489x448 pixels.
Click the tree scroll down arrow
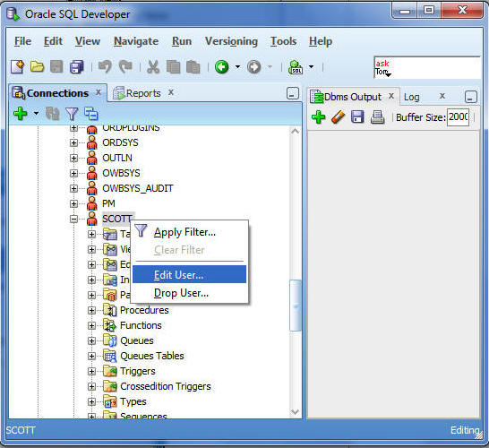point(295,412)
